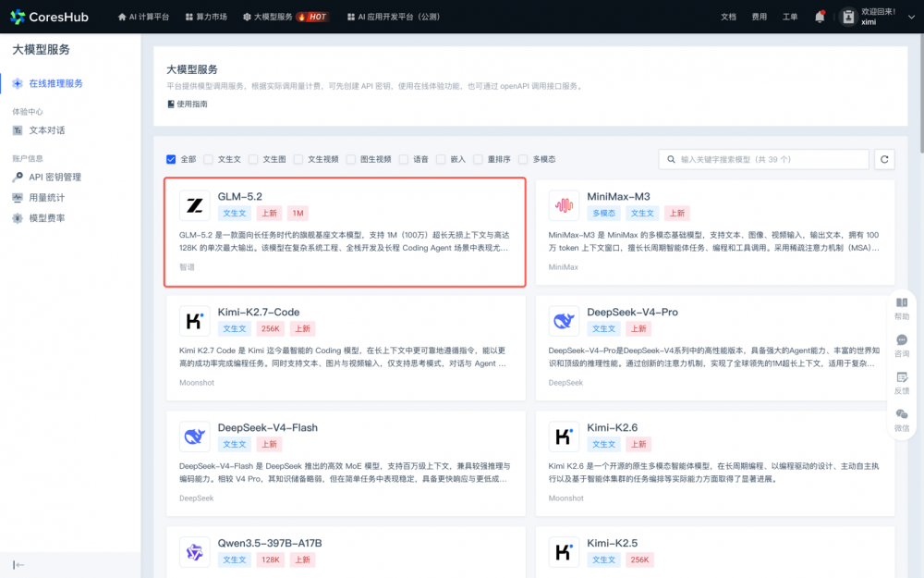Open the 帮助 floating button
The height and width of the screenshot is (578, 924).
tap(902, 309)
